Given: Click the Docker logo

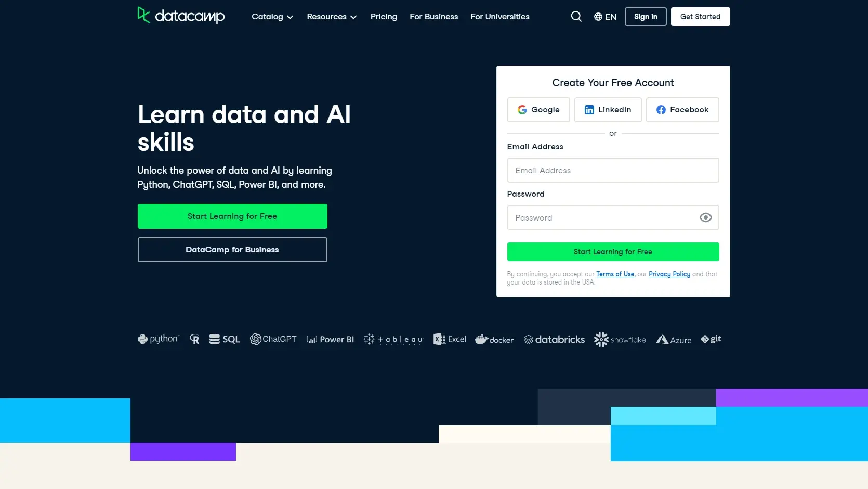Looking at the screenshot, I should pos(494,339).
